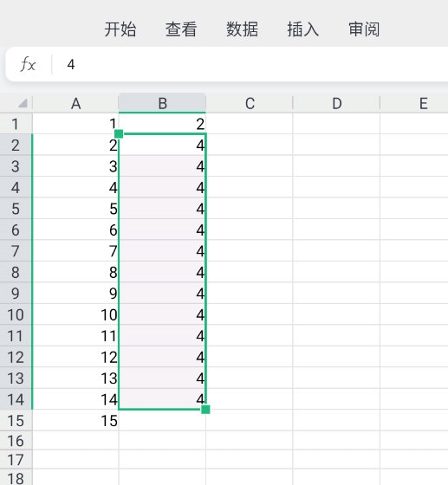Select column A header
This screenshot has height=485, width=448.
75,104
